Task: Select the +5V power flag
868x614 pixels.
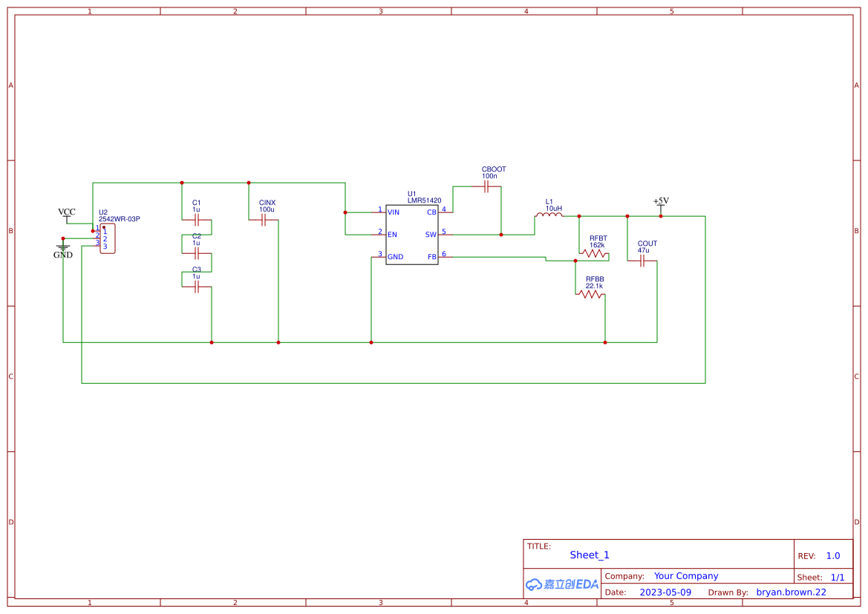Action: (659, 203)
